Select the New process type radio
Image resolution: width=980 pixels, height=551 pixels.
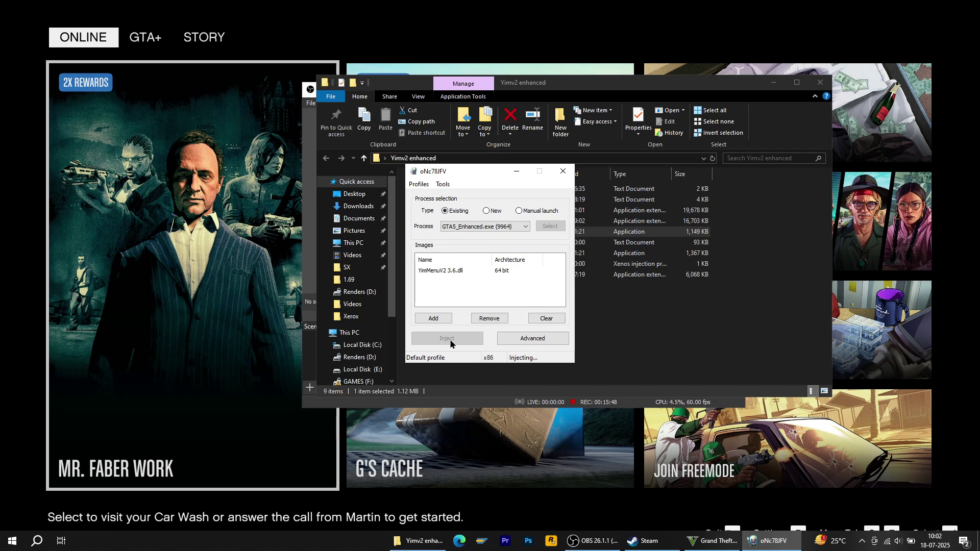486,211
